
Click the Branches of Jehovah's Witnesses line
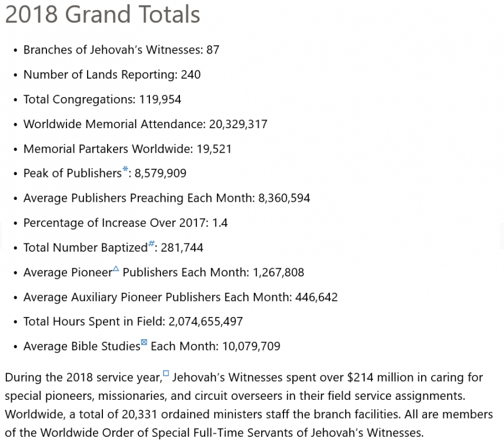coord(121,50)
